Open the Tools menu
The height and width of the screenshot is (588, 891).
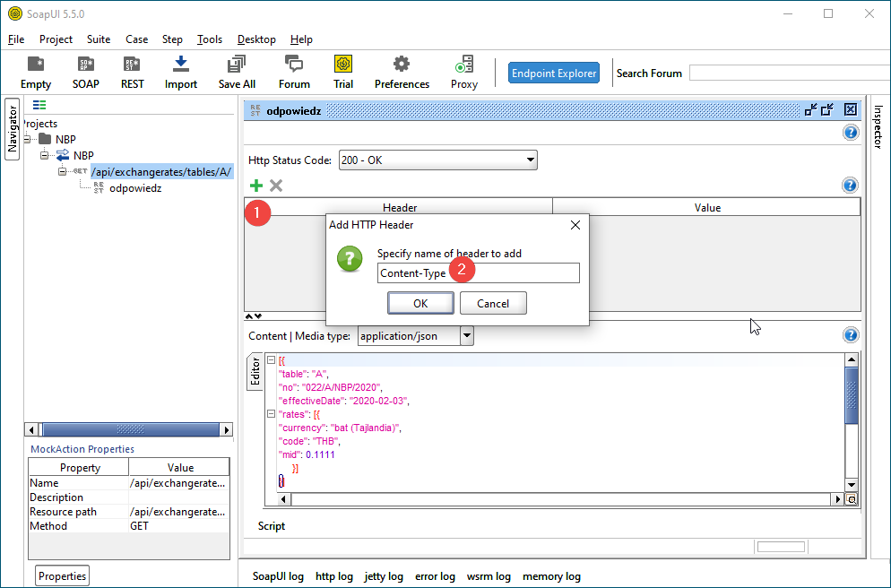point(210,39)
